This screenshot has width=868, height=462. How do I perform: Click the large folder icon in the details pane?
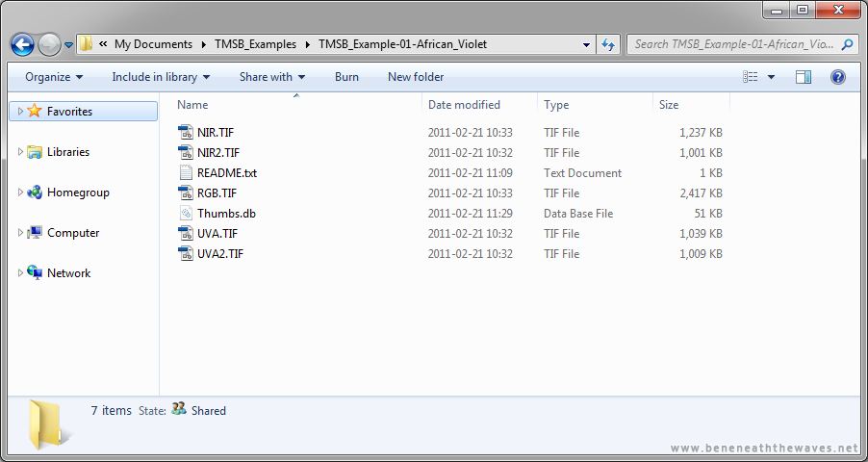(49, 424)
